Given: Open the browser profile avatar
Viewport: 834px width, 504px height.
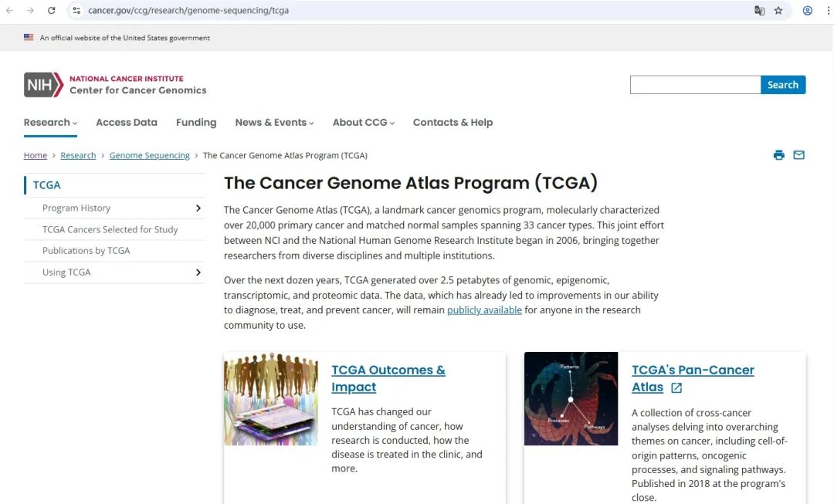Looking at the screenshot, I should 808,10.
